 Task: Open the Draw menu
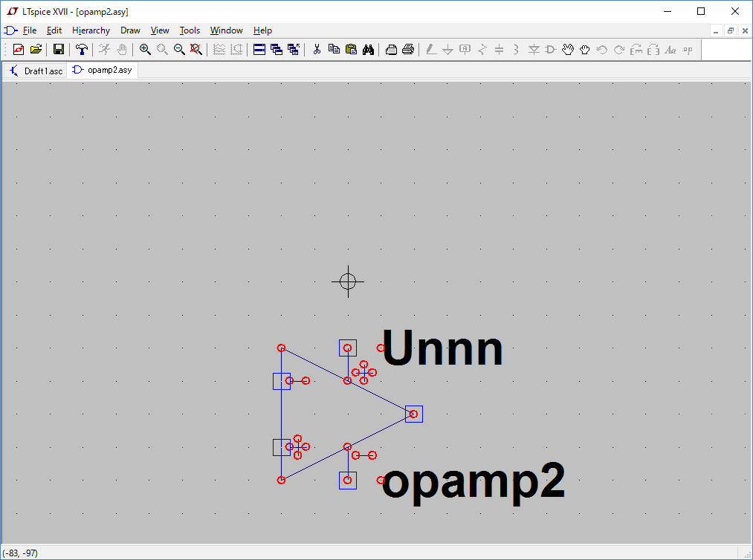coord(130,30)
